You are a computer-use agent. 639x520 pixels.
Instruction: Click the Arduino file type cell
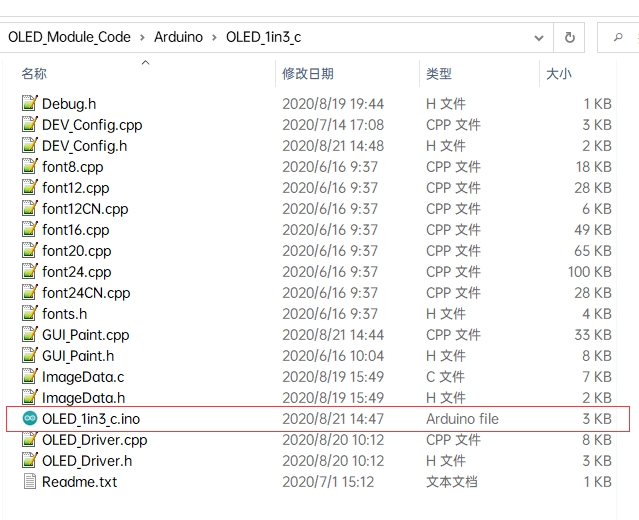click(x=462, y=419)
